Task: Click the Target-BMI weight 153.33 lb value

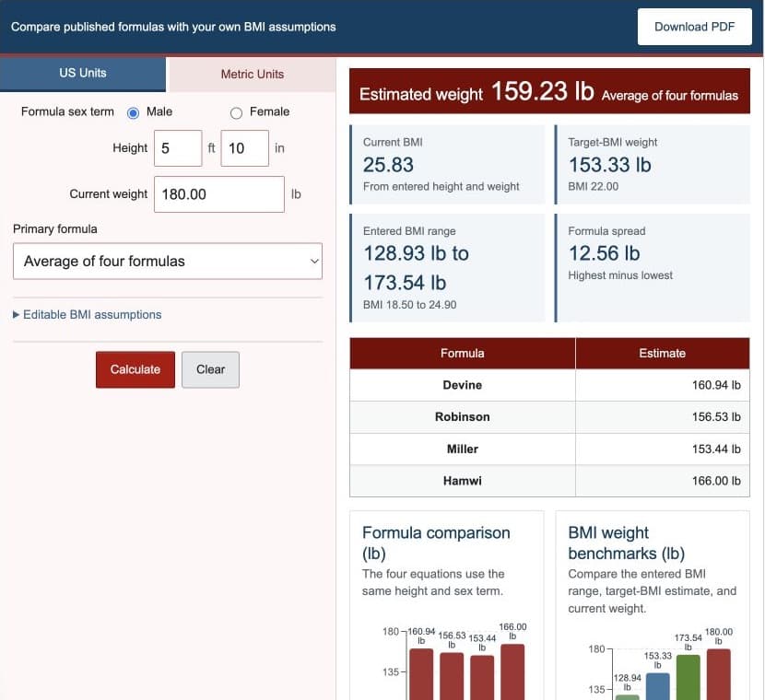Action: 610,165
